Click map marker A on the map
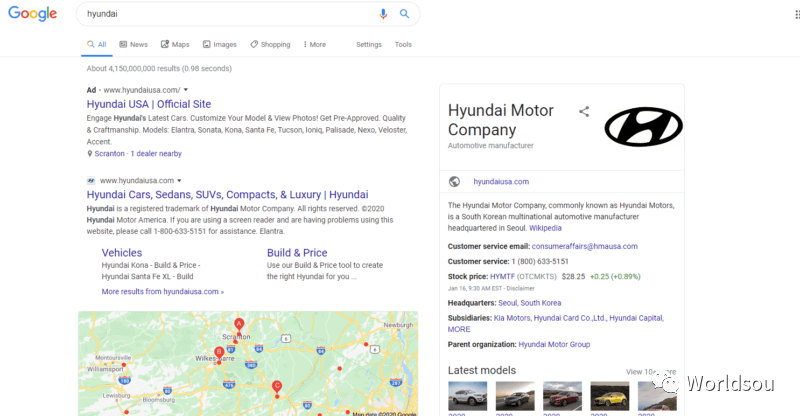Viewport: 800px width, 416px height. 239,324
